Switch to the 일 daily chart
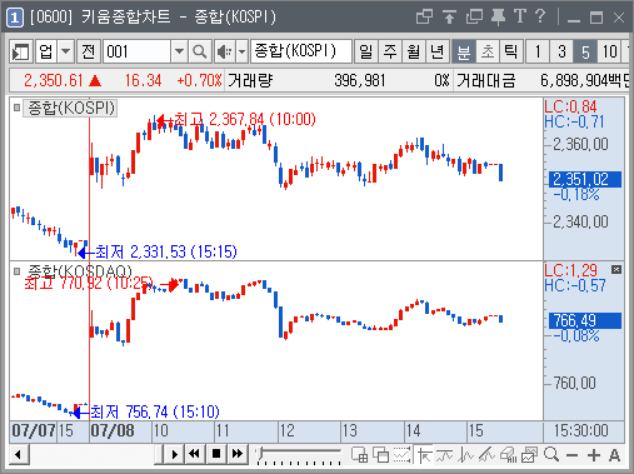The image size is (634, 474). coord(366,51)
